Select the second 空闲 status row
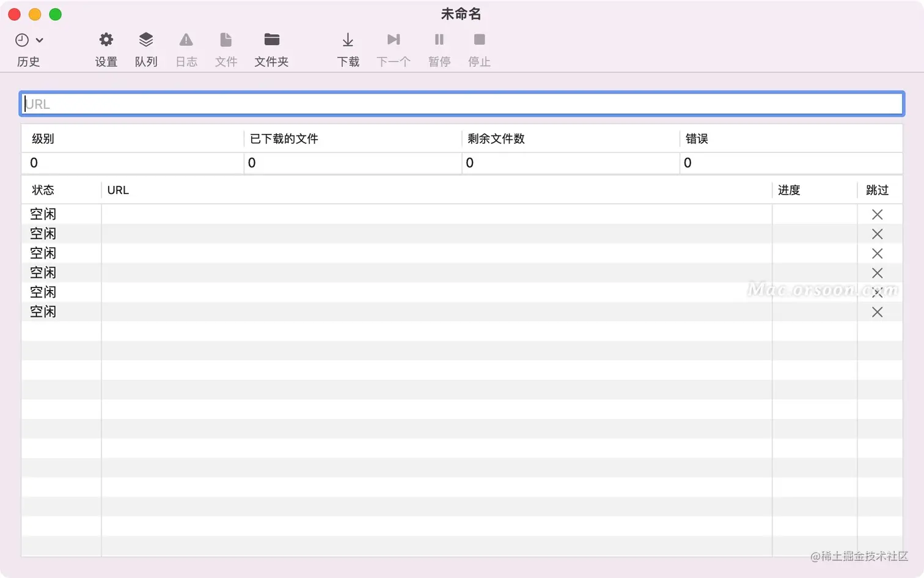This screenshot has height=578, width=924. coord(462,234)
